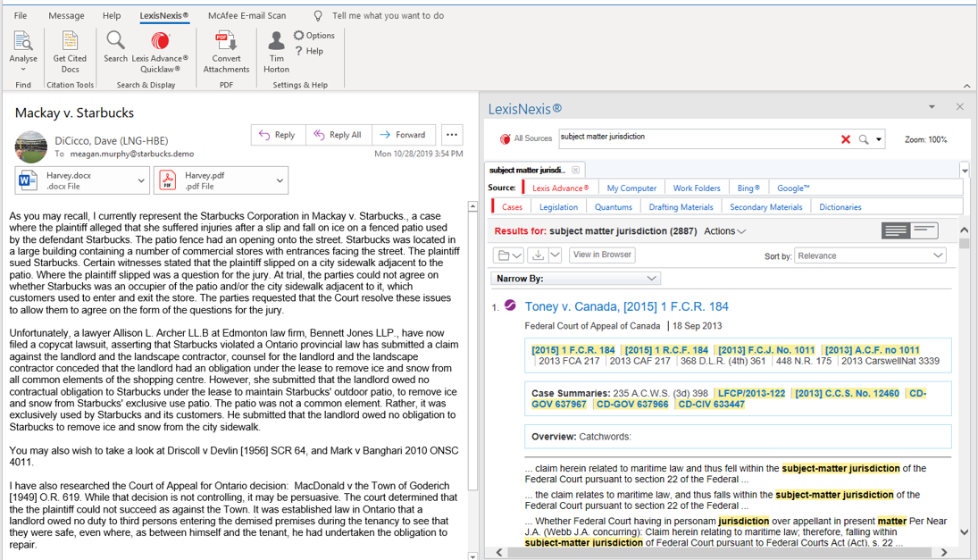Viewport: 978px width, 560px height.
Task: Open the folder button's dropdown chevron
Action: 517,255
